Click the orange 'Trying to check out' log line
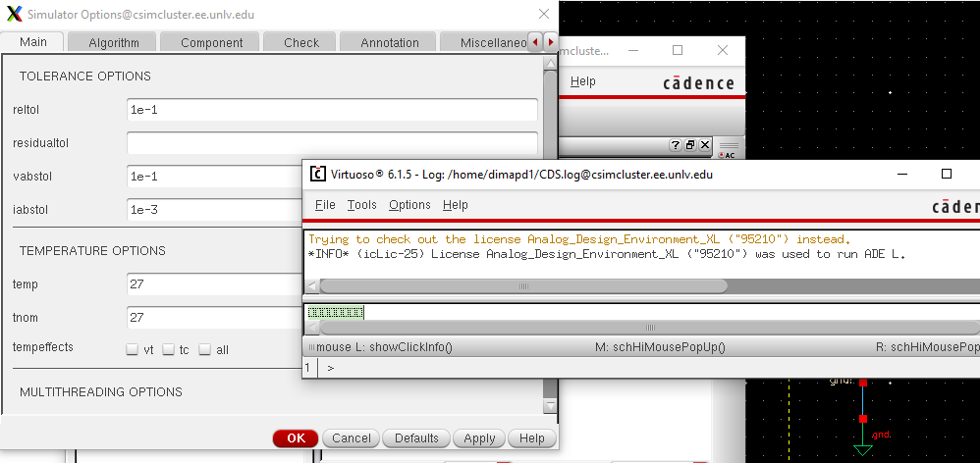The height and width of the screenshot is (463, 980). tap(579, 239)
